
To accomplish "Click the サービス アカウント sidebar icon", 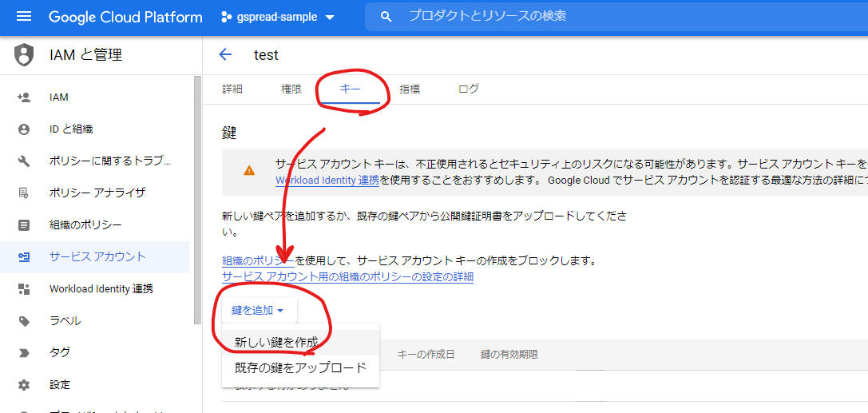I will point(24,257).
